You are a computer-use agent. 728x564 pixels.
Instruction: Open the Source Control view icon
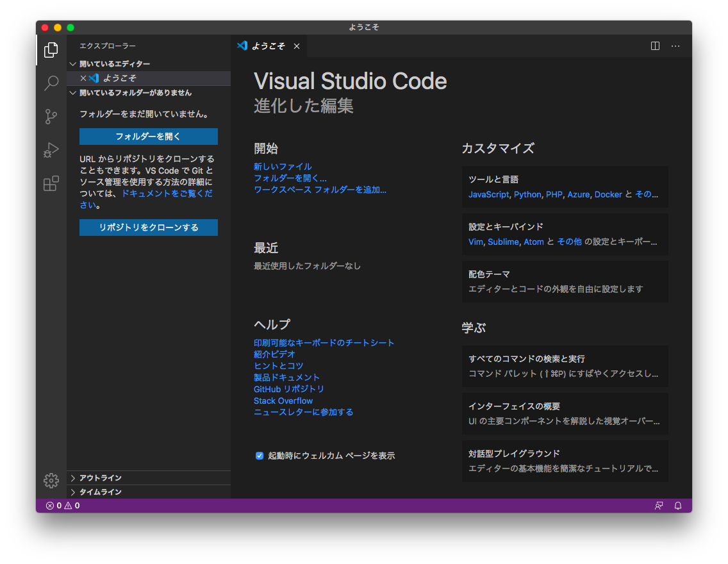pos(51,117)
